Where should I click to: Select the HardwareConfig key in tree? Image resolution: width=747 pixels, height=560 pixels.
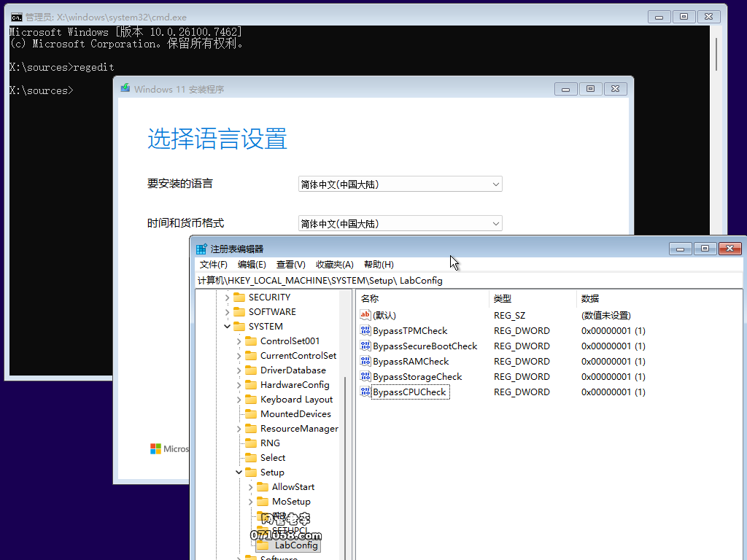(295, 385)
